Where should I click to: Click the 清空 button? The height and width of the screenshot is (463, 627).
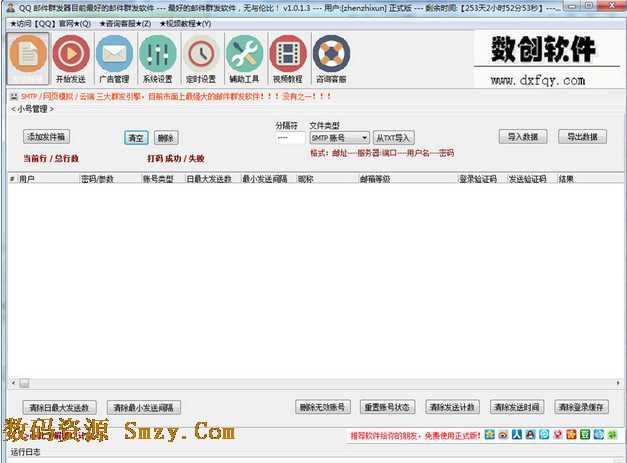(136, 138)
